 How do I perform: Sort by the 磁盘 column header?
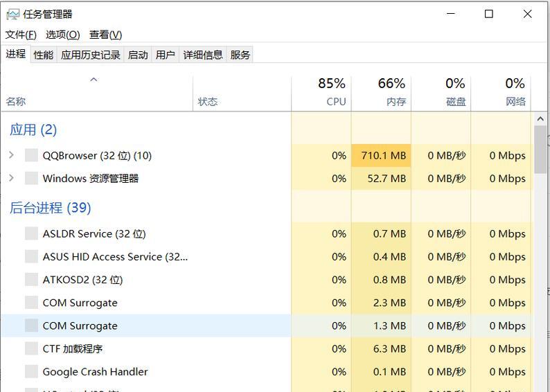click(x=441, y=93)
